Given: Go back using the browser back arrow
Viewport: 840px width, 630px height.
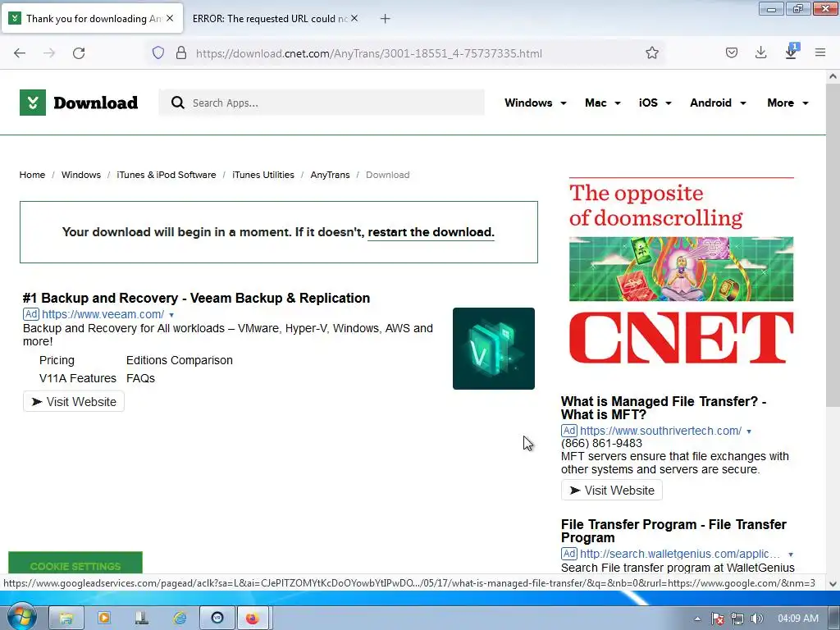Looking at the screenshot, I should (20, 53).
